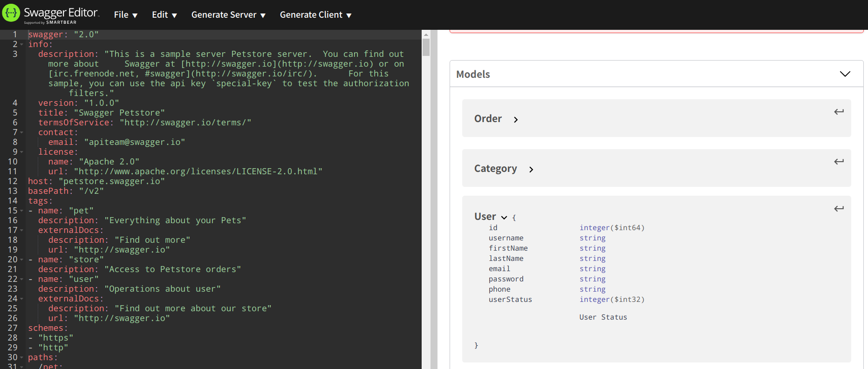Fold the paths block at line 30

click(x=21, y=357)
